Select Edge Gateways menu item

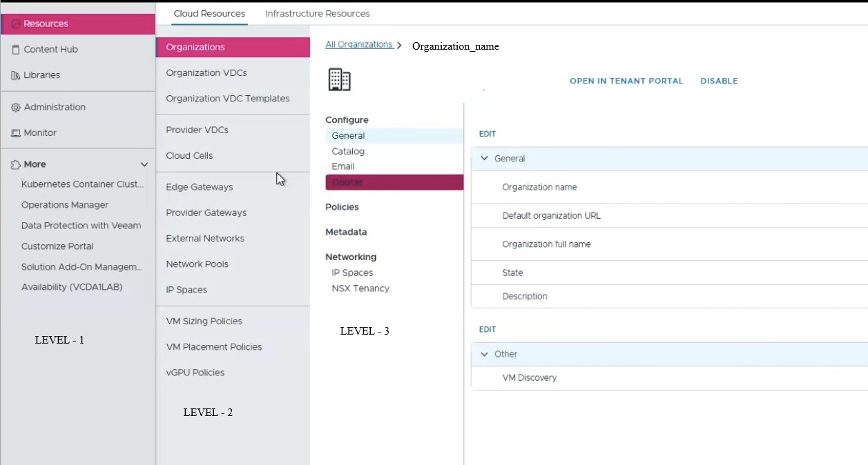click(x=199, y=187)
